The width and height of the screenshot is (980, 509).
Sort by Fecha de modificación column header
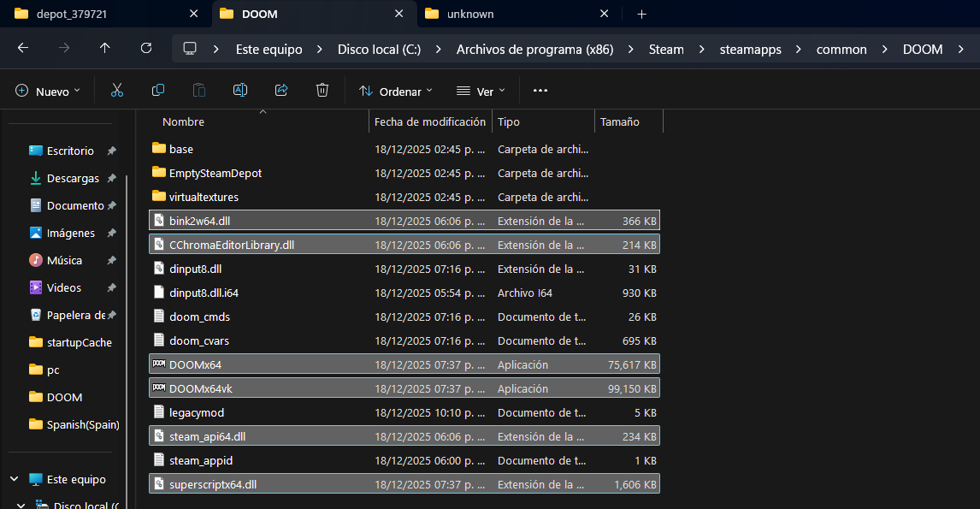pos(430,122)
